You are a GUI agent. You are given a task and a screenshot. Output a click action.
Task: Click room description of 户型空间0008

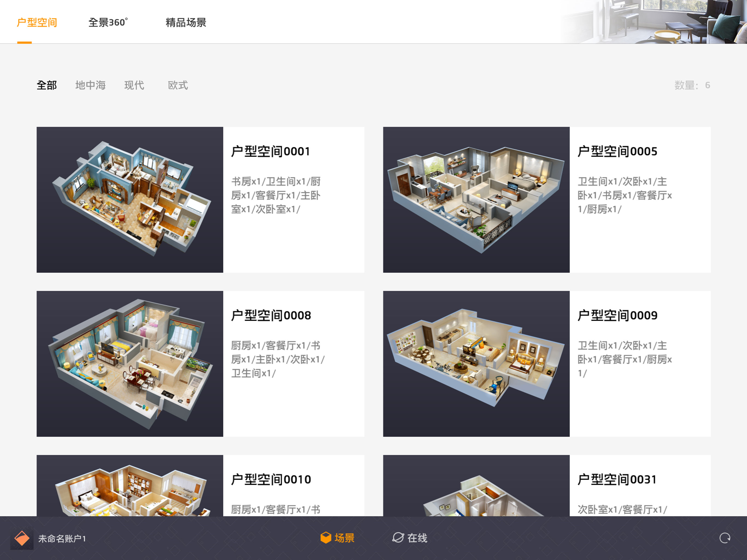click(x=278, y=359)
